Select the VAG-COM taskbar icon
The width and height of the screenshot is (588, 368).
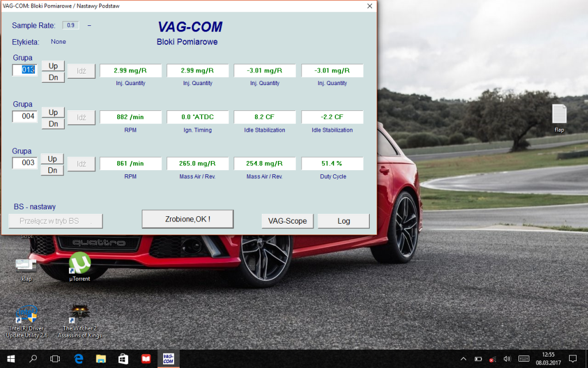168,359
